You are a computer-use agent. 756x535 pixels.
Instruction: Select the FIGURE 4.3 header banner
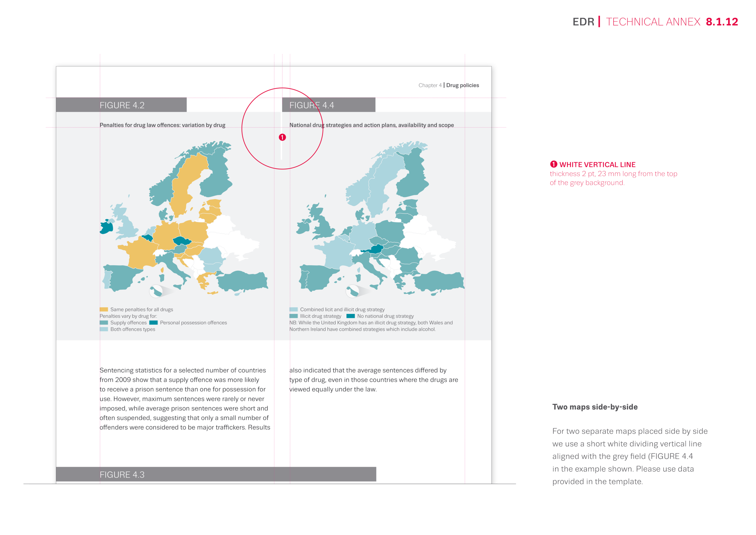(x=216, y=474)
